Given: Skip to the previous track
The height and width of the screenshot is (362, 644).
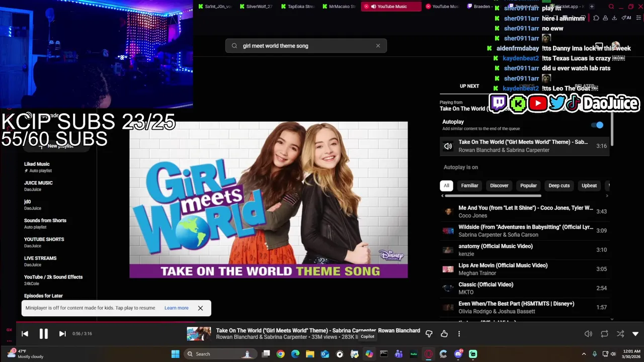Looking at the screenshot, I should point(25,334).
